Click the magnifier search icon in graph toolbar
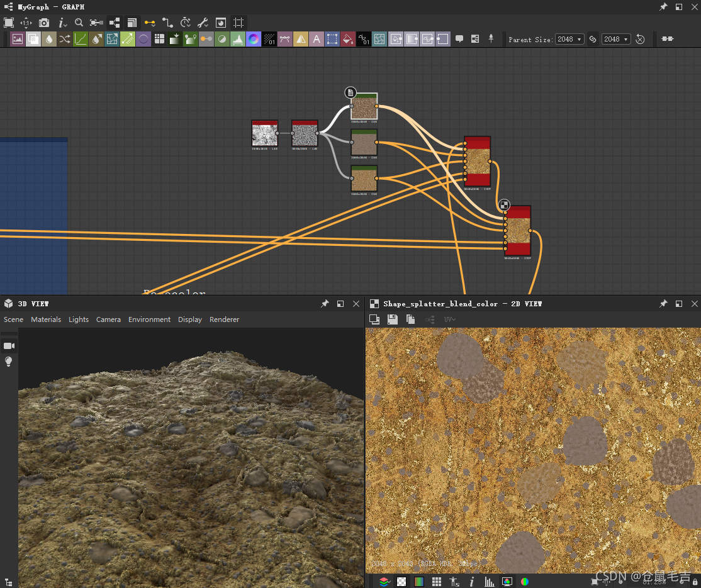This screenshot has height=588, width=701. click(x=79, y=23)
